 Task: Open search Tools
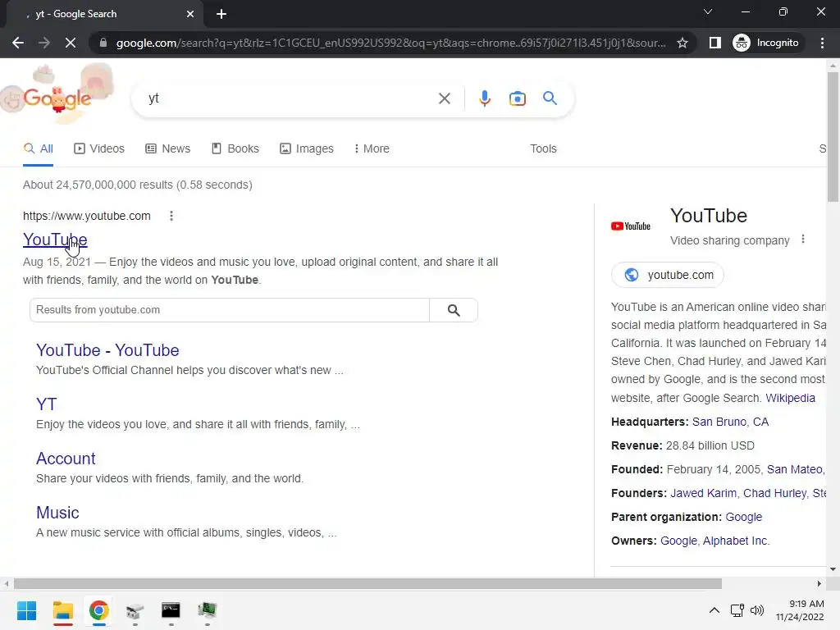pyautogui.click(x=543, y=149)
